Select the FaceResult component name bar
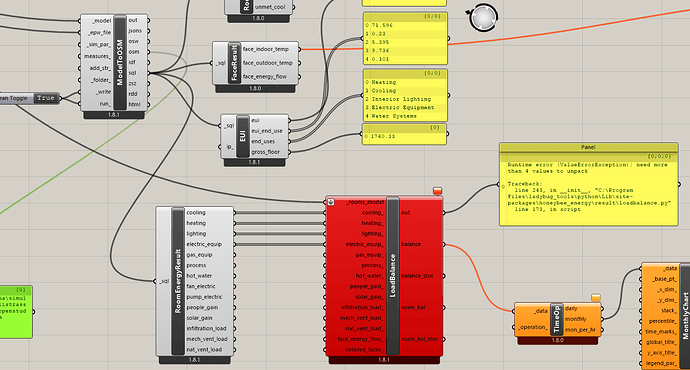 coord(234,62)
